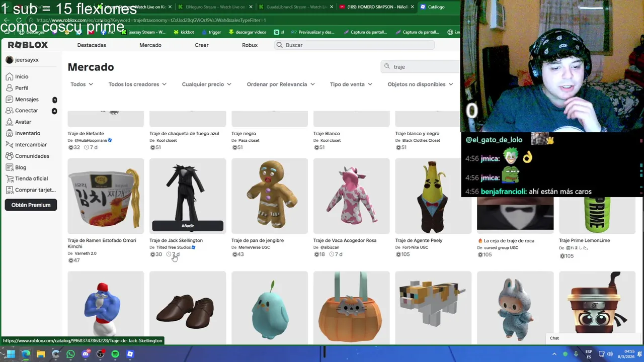
Task: Open the Traje de Agente Peely link
Action: tap(419, 240)
